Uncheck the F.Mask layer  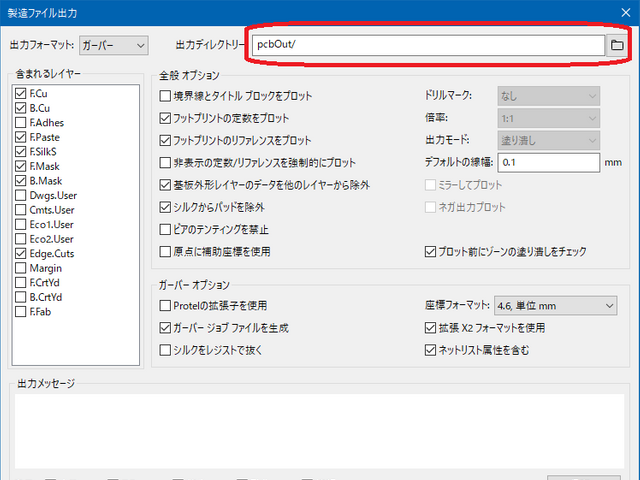pyautogui.click(x=20, y=166)
